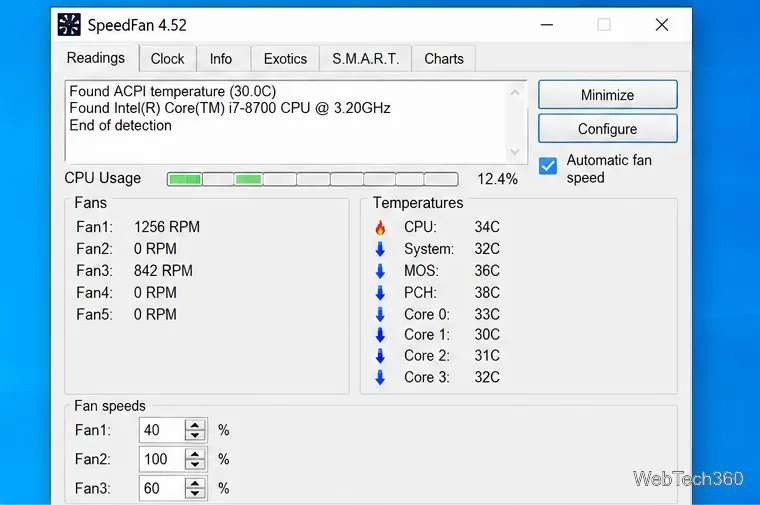The image size is (760, 505).
Task: Click the CPU Usage progress bar
Action: [x=313, y=179]
